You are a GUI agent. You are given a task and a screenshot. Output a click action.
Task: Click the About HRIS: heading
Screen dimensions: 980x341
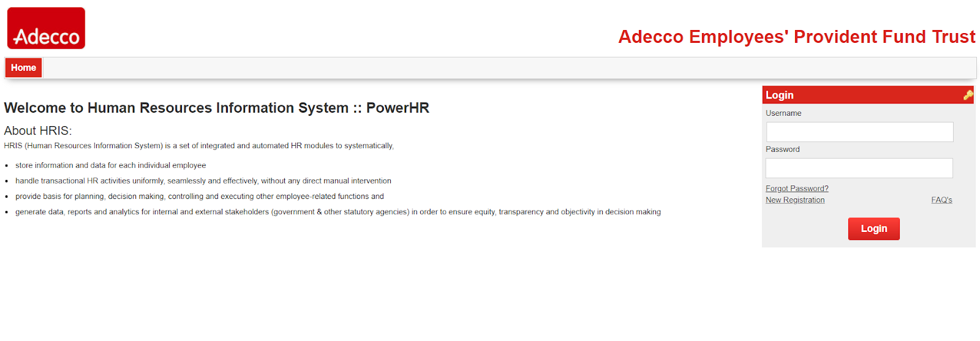[38, 130]
